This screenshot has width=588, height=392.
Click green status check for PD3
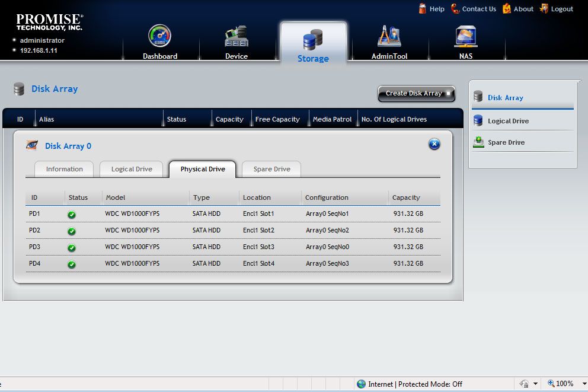tap(72, 247)
